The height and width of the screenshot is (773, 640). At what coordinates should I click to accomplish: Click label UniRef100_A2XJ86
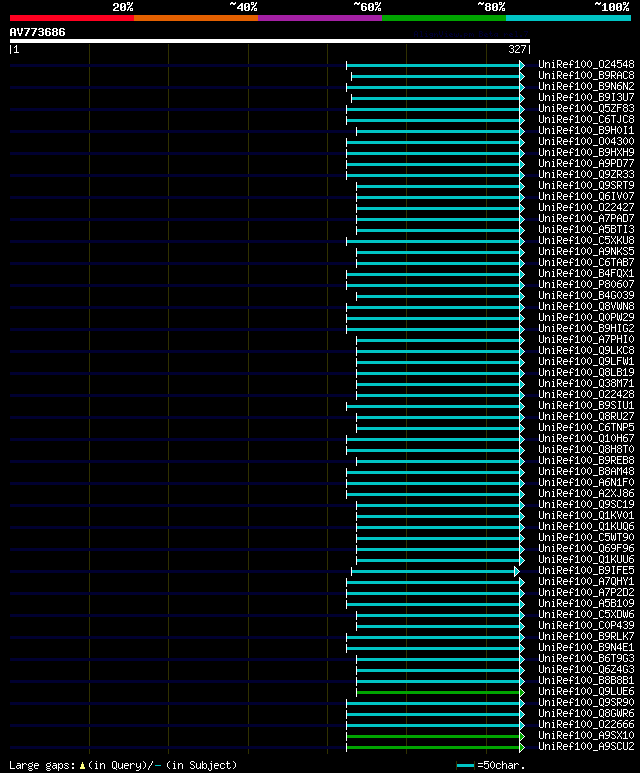coord(586,493)
